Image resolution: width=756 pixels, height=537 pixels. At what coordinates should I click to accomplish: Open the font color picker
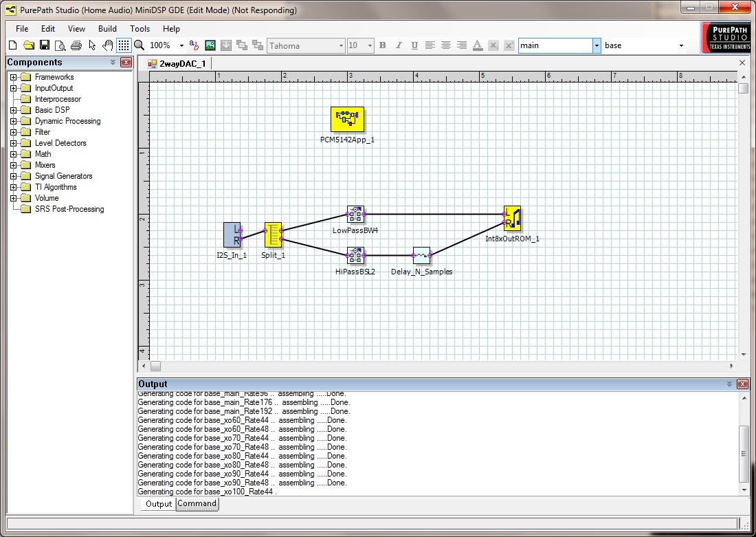tap(478, 45)
